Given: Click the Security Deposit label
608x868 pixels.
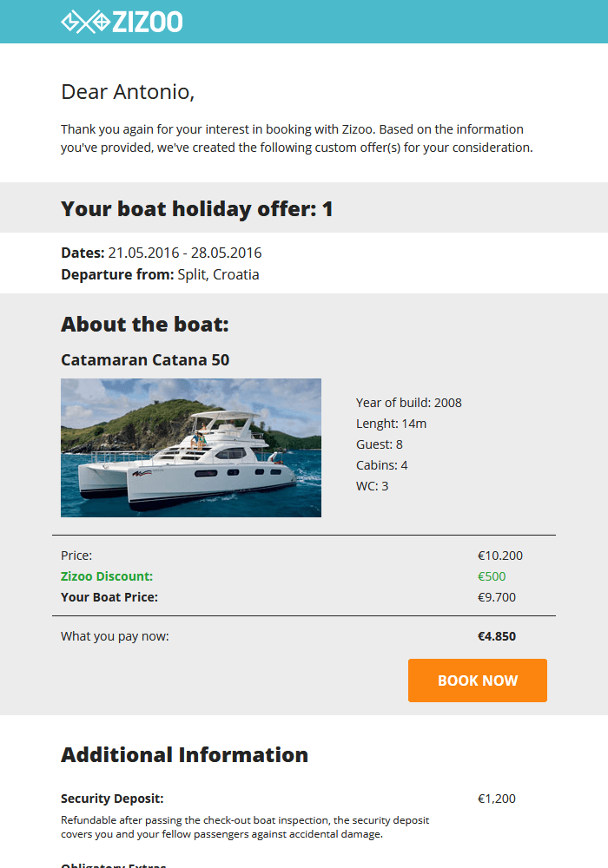Looking at the screenshot, I should (112, 799).
